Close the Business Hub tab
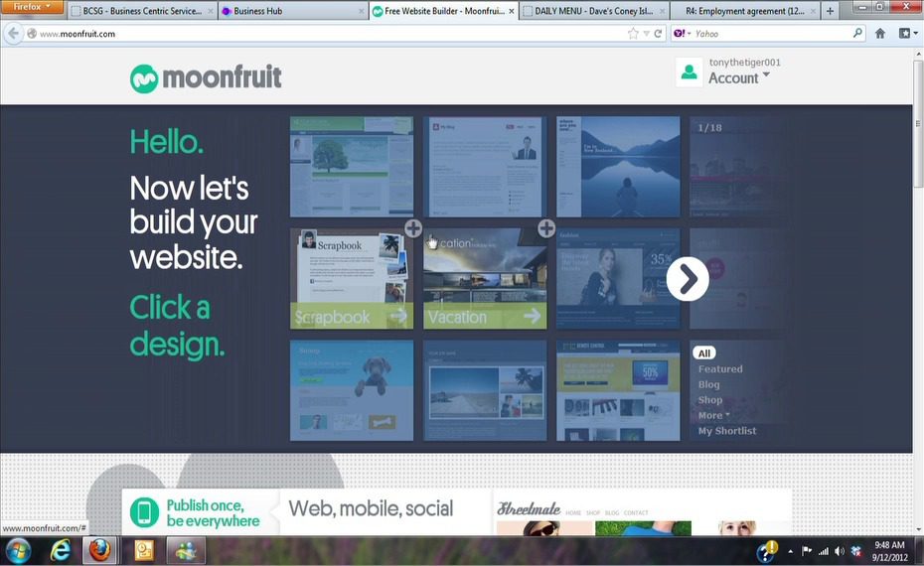Image resolution: width=924 pixels, height=566 pixels. (362, 11)
